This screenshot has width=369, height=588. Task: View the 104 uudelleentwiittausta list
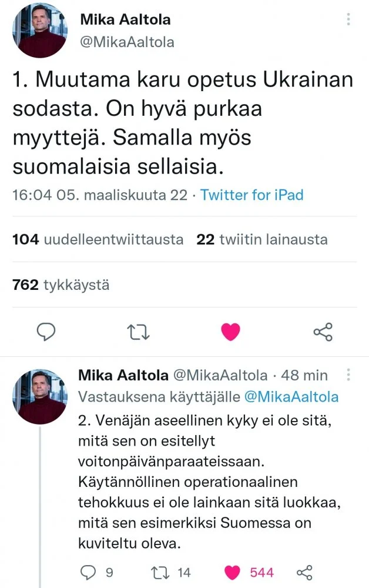[x=98, y=239]
